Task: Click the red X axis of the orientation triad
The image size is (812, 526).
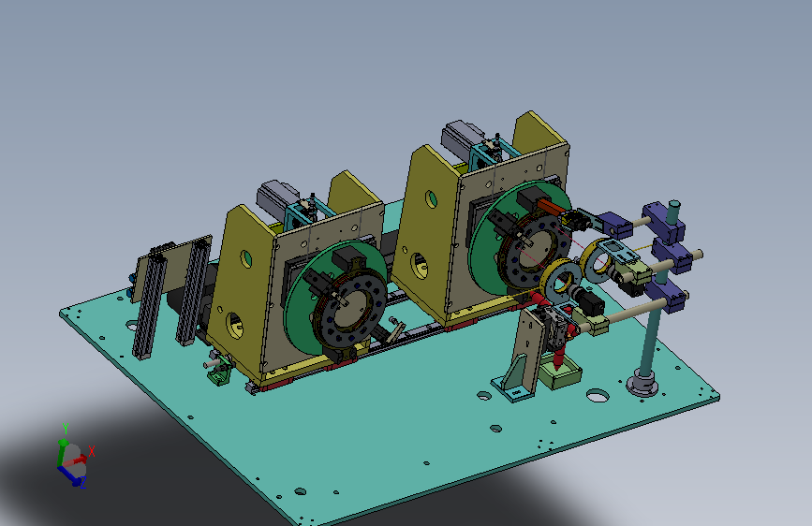Action: 77,460
